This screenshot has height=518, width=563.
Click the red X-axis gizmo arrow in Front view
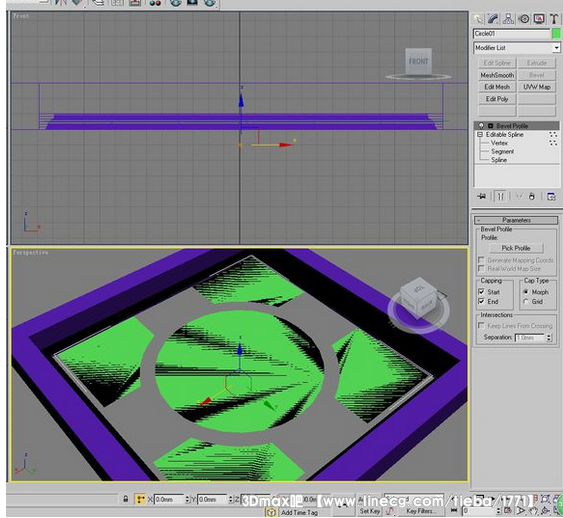click(285, 145)
